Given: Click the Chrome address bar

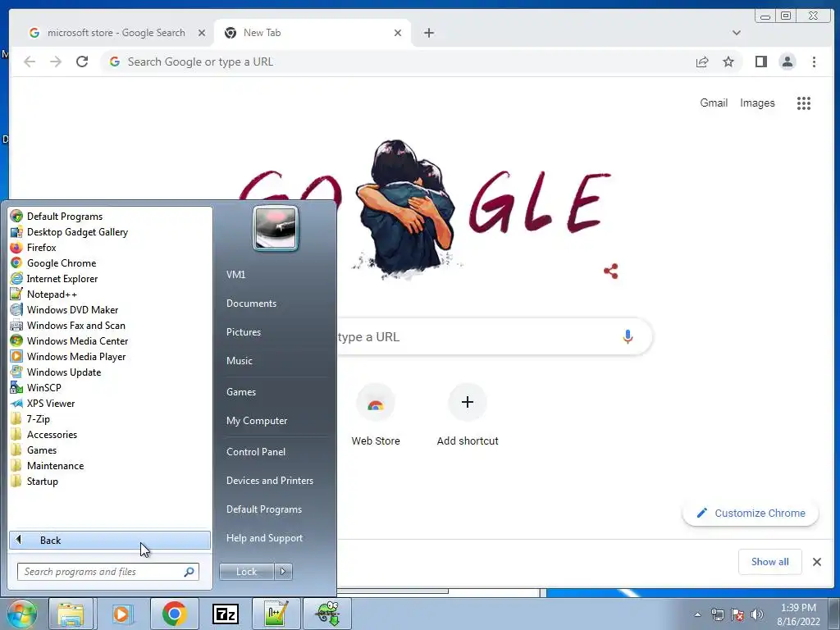Looking at the screenshot, I should click(x=396, y=62).
